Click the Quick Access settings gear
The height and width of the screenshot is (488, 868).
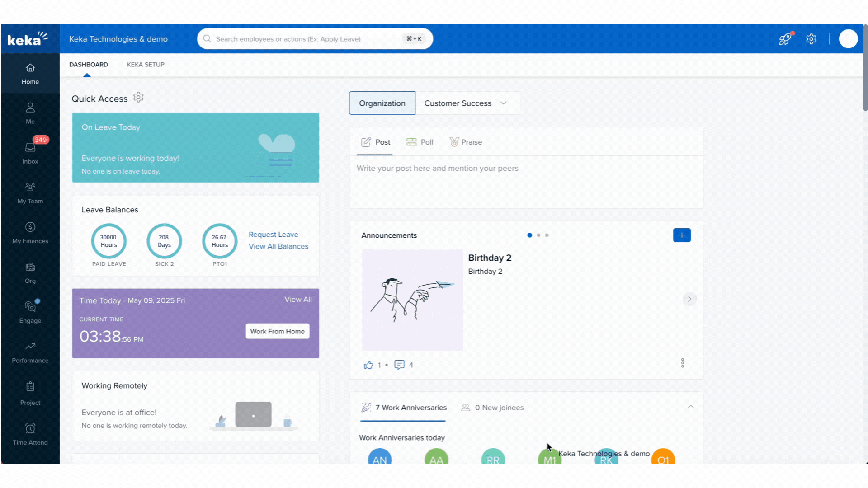tap(138, 98)
